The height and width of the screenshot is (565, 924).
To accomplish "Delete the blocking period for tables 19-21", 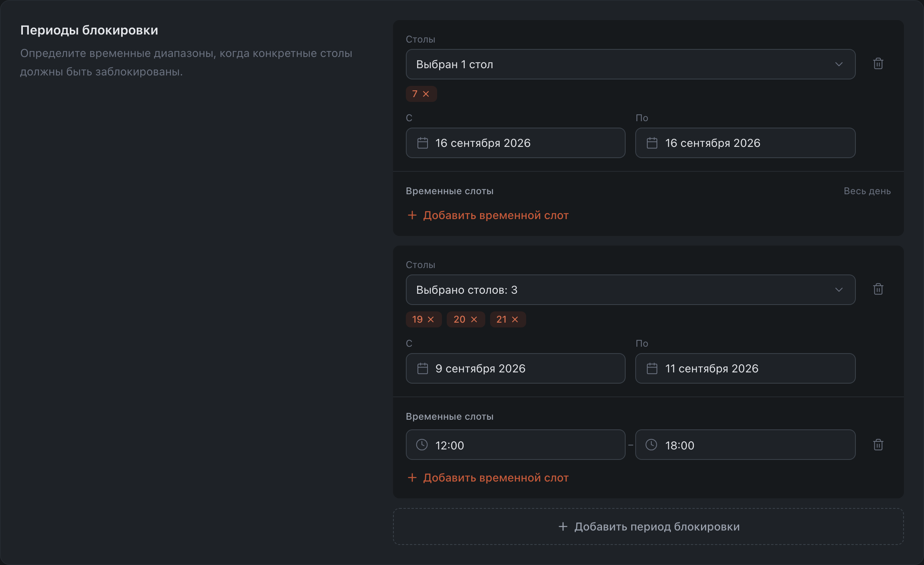I will 878,289.
